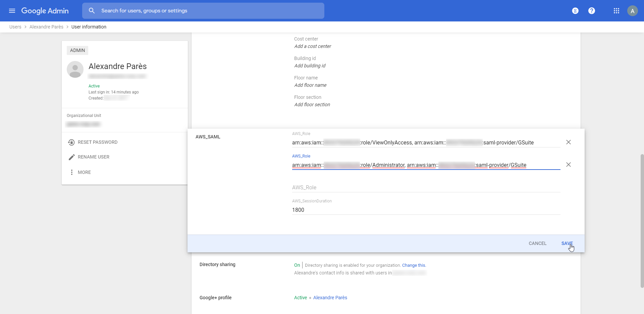Click the AWS_SAML section label

(x=208, y=137)
